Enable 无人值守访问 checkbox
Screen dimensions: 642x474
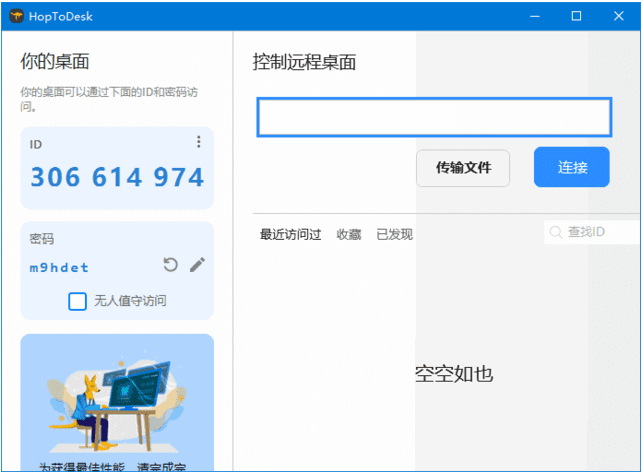(77, 301)
